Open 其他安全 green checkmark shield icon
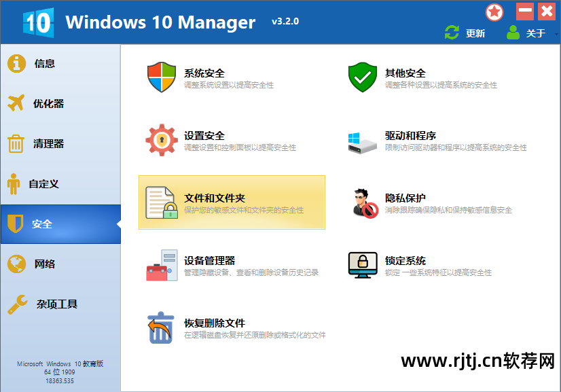The image size is (561, 392). click(x=363, y=77)
